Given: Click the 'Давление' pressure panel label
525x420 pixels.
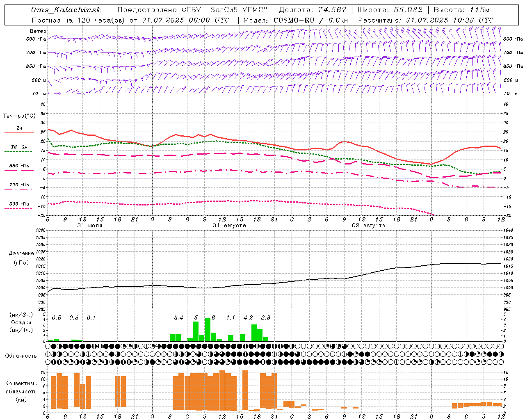Looking at the screenshot, I should point(21,253).
